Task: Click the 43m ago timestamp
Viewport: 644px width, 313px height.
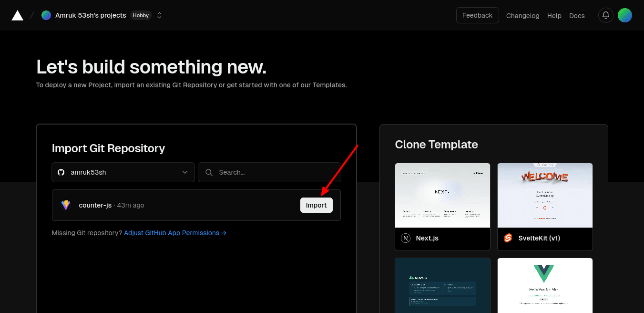Action: pyautogui.click(x=131, y=205)
